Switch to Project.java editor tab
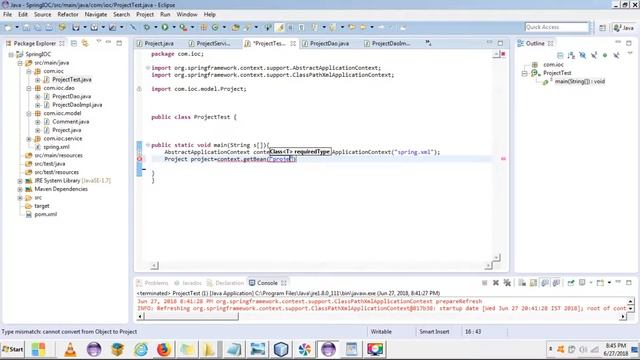Screen dimensions: 640x360 point(159,43)
